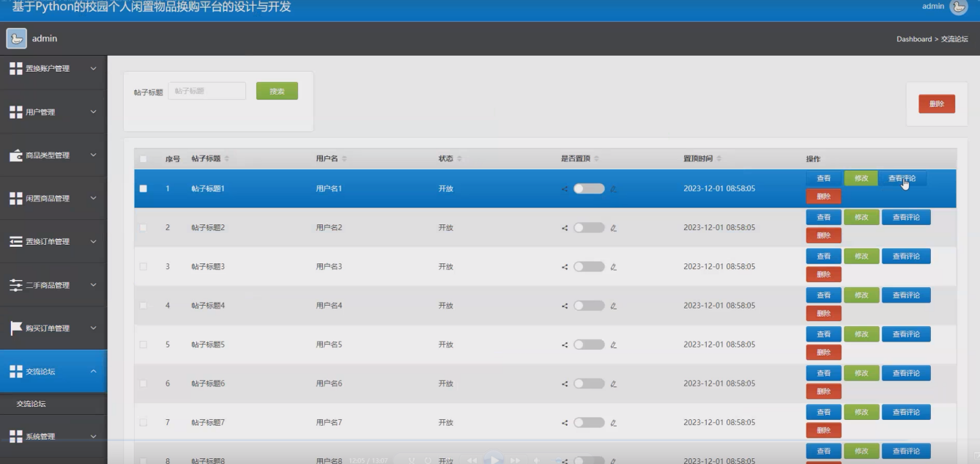Click the 置换账户管理 grid icon in sidebar
Image resolution: width=980 pixels, height=464 pixels.
pyautogui.click(x=15, y=68)
